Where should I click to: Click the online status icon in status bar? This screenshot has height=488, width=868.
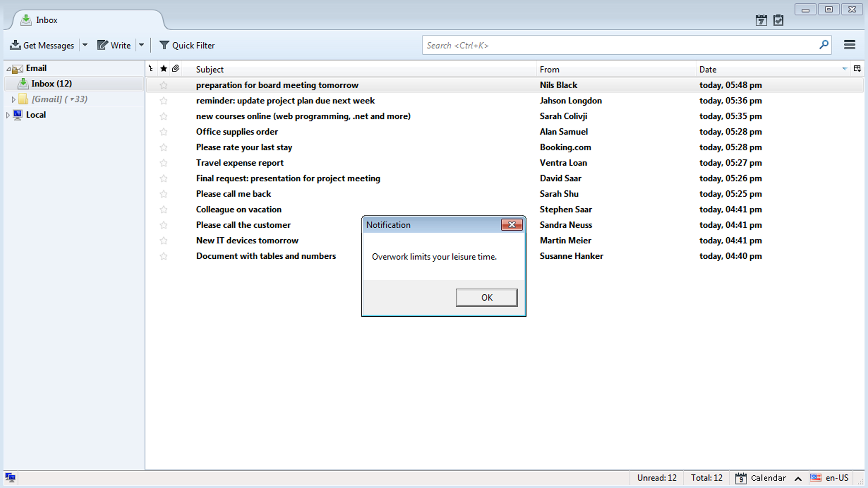pos(10,478)
